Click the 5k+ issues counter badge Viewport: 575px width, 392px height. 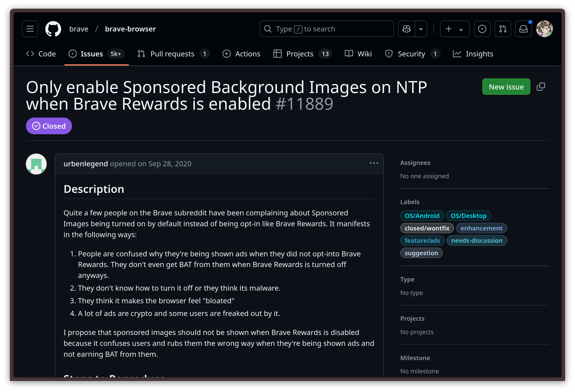(116, 54)
